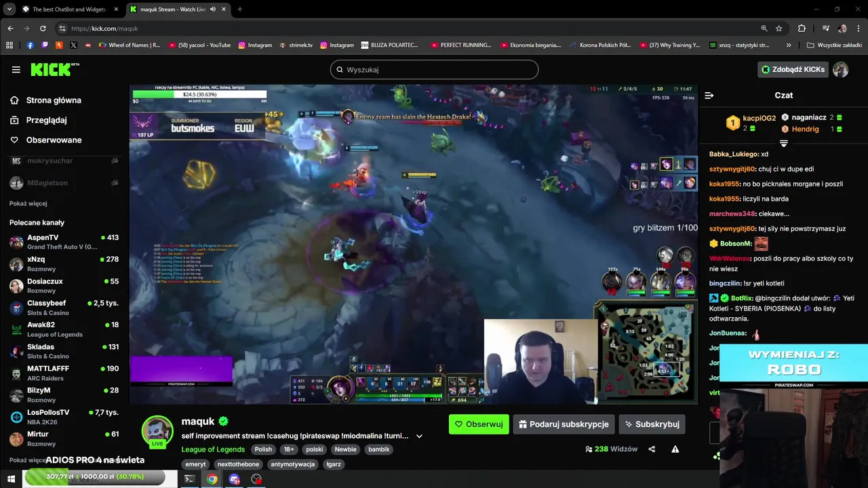
Task: Click the polski tag
Action: (315, 449)
